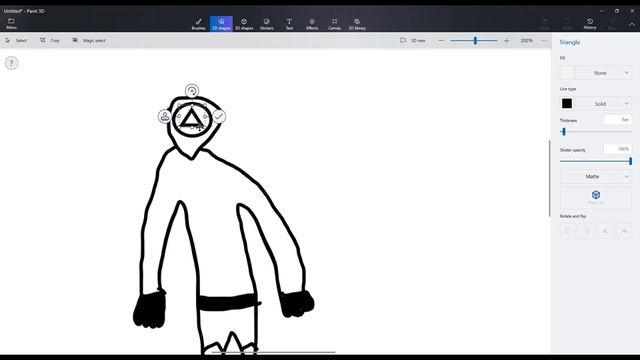Open the History panel

590,24
